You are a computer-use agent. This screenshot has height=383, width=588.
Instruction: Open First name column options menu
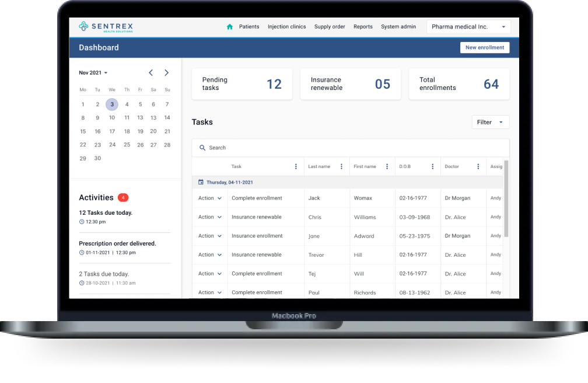pos(387,166)
